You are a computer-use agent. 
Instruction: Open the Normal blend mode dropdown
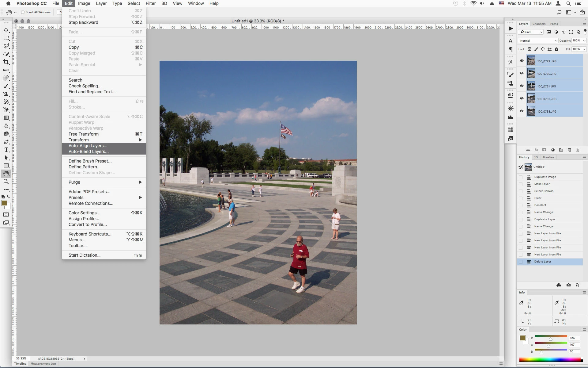[538, 40]
